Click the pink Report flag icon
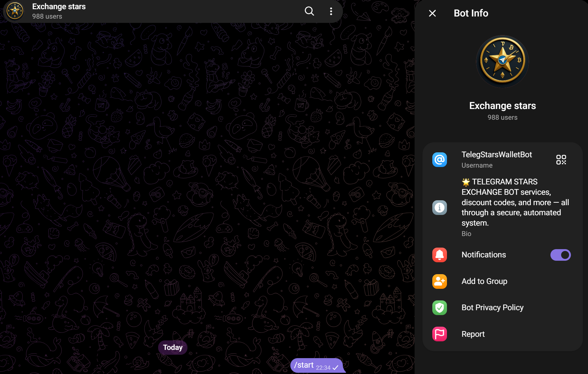Viewport: 588px width, 374px height. (x=440, y=334)
